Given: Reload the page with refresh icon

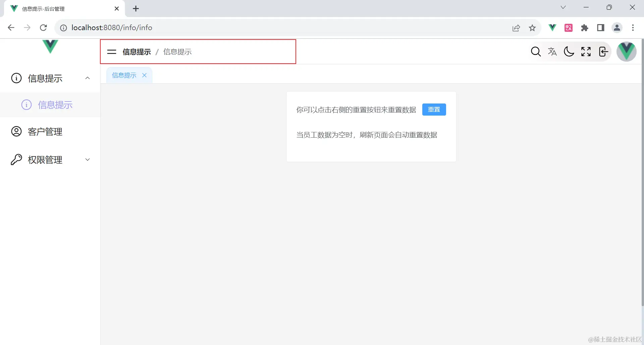Looking at the screenshot, I should [43, 28].
